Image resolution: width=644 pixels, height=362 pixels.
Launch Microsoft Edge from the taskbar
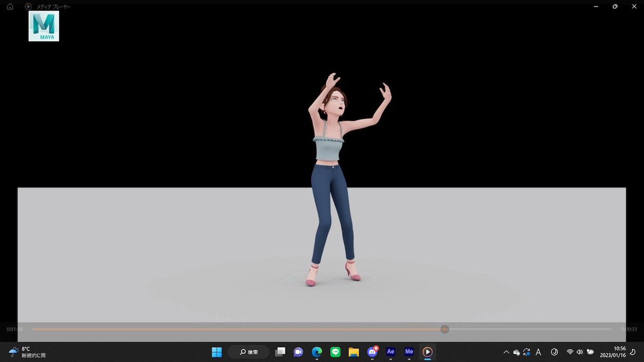click(x=317, y=352)
